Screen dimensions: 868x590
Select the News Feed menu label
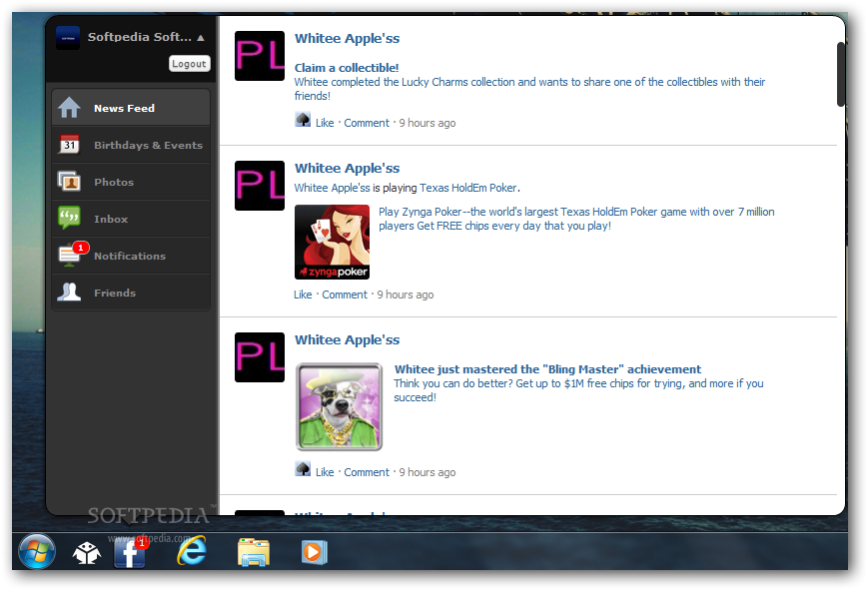click(124, 109)
